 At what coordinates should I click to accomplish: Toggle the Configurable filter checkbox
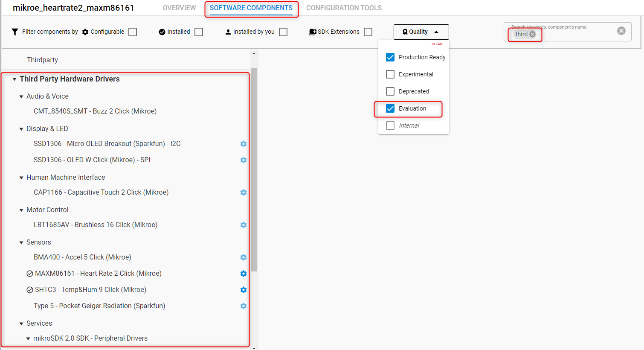click(x=133, y=32)
